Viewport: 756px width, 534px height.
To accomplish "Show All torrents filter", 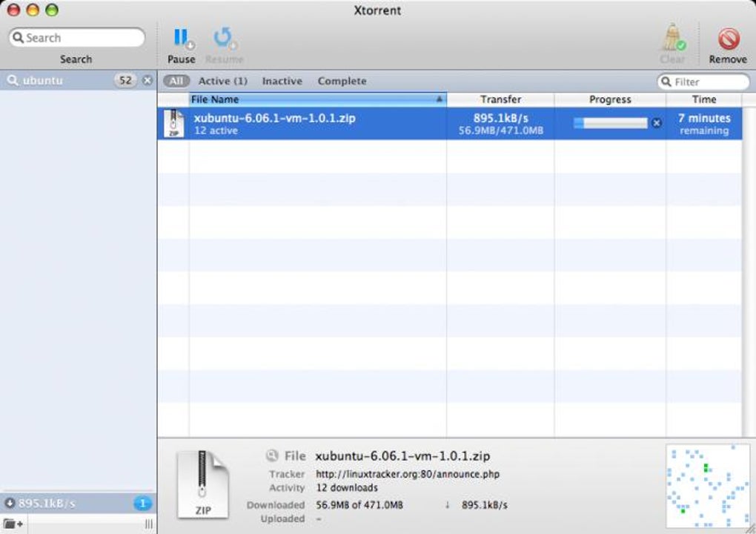I will (x=176, y=81).
